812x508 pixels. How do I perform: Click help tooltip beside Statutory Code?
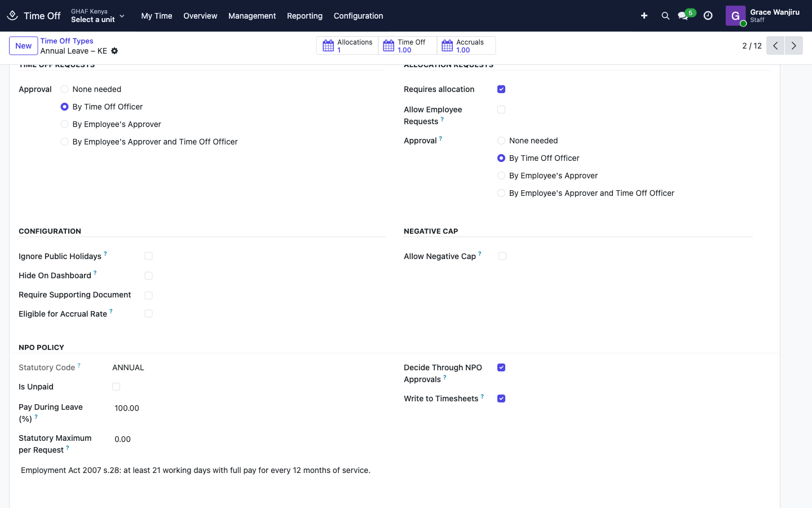point(79,365)
